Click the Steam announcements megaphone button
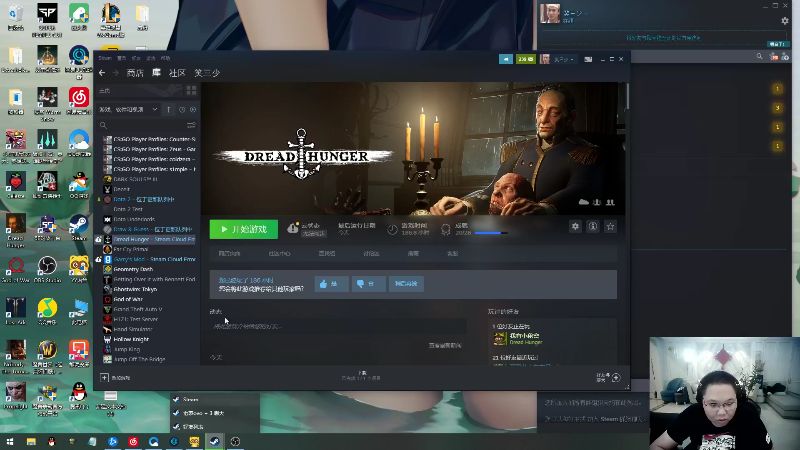Screen dimensions: 800x450 (506, 59)
